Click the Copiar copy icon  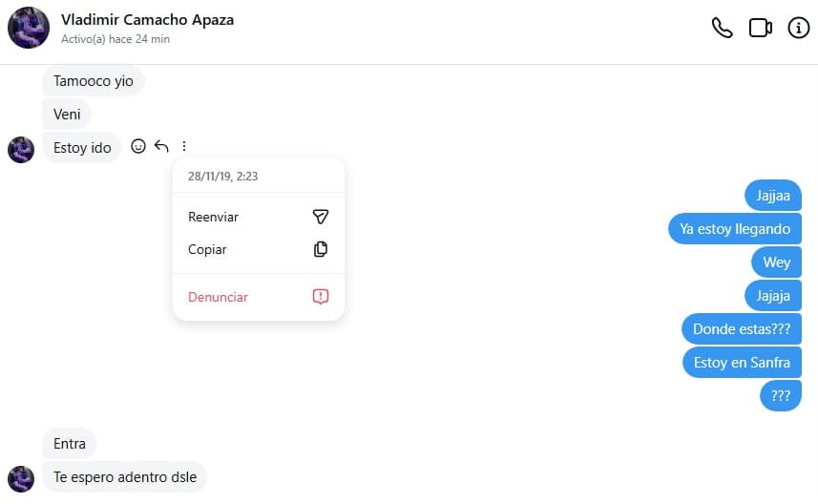(321, 249)
